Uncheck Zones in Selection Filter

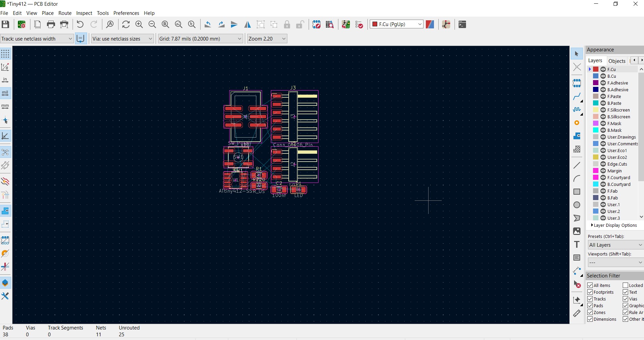point(590,312)
